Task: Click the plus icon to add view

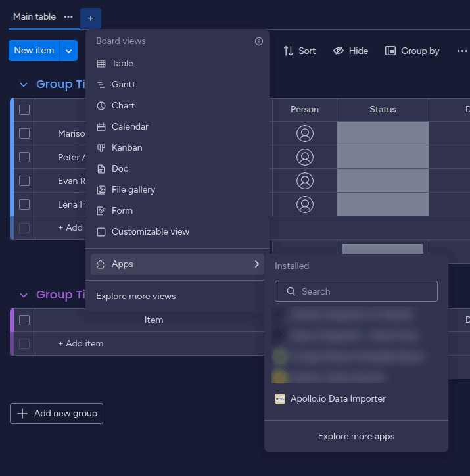Action: coord(91,18)
